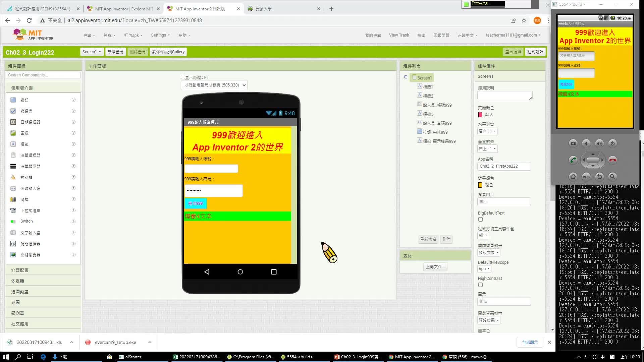Select the 文字輸入盒 component icon
644x362 pixels.
coord(13,233)
